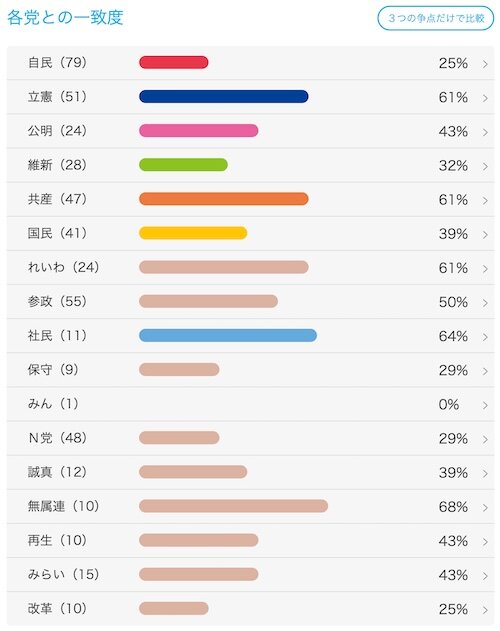Expand the 自民 row chevron
Viewport: 500px width, 631px height.
pyautogui.click(x=485, y=64)
